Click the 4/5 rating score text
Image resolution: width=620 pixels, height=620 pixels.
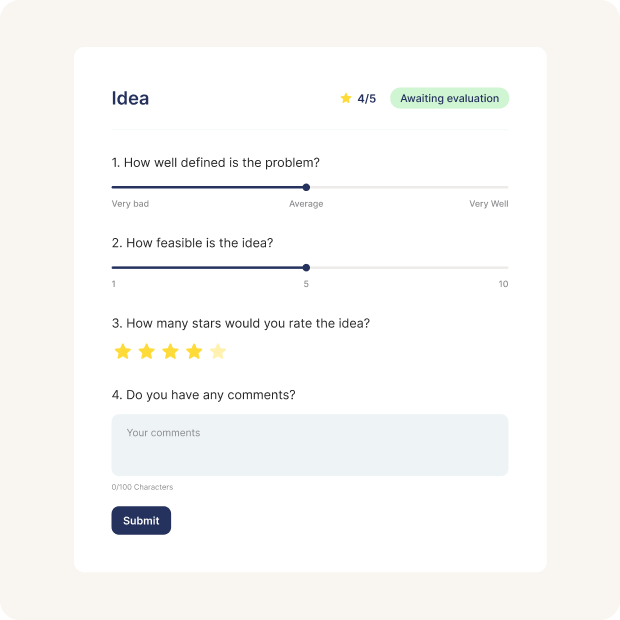(x=367, y=98)
